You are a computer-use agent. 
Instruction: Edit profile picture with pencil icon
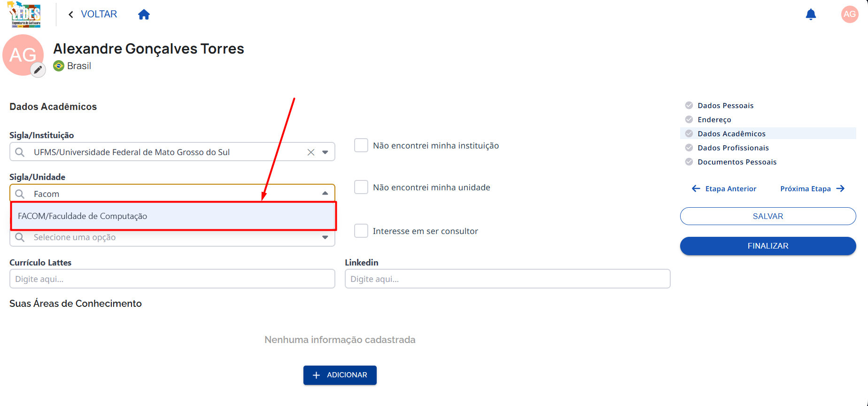[x=38, y=70]
